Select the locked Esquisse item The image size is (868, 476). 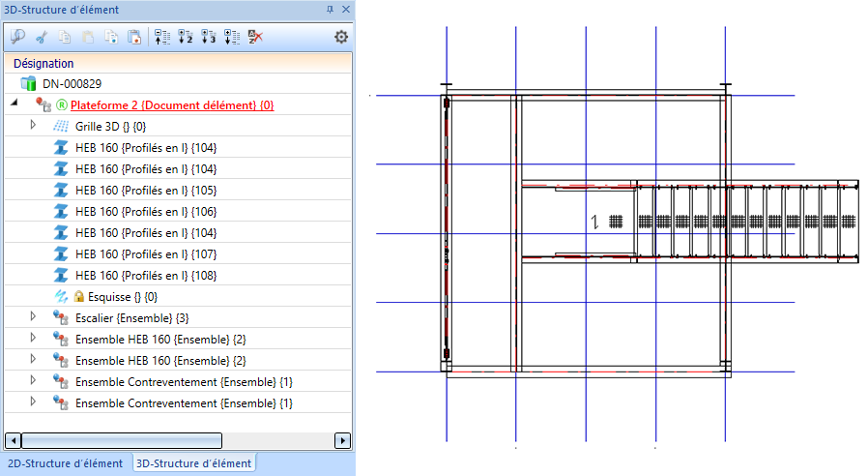[x=122, y=296]
